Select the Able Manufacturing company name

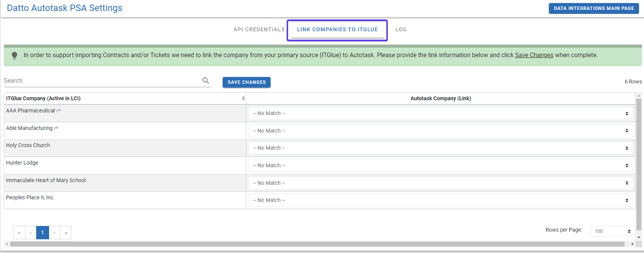[x=29, y=128]
